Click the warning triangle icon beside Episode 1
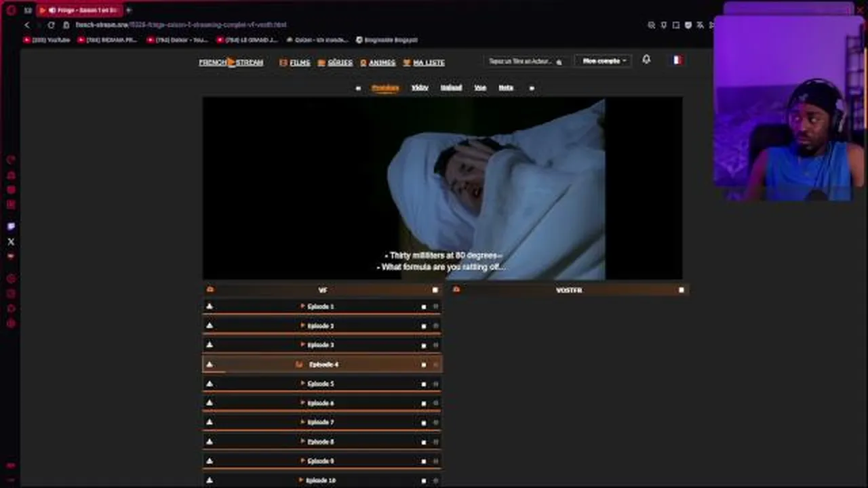Screen dimensions: 868x488 (210, 306)
